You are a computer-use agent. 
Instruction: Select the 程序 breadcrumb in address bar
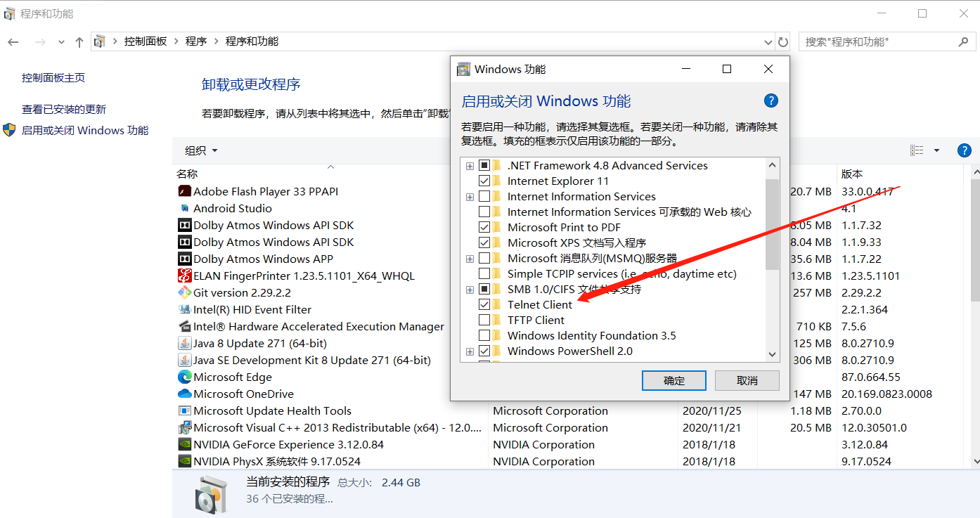[196, 41]
